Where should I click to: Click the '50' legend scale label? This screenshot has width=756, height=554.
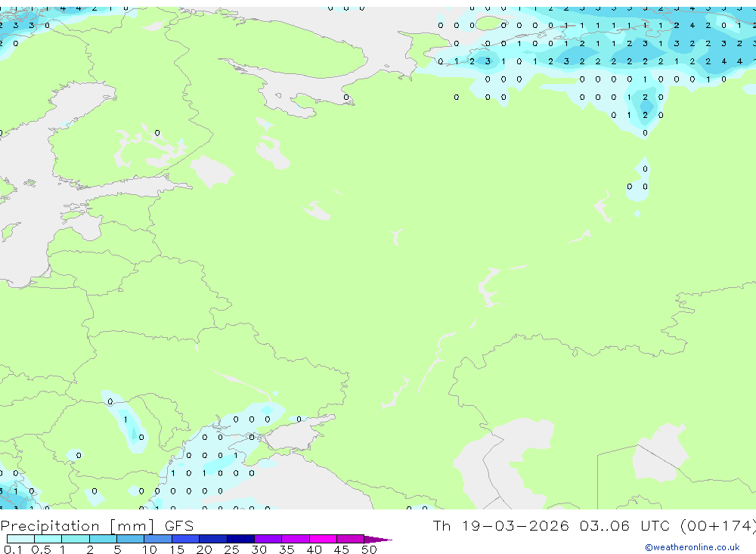click(370, 549)
